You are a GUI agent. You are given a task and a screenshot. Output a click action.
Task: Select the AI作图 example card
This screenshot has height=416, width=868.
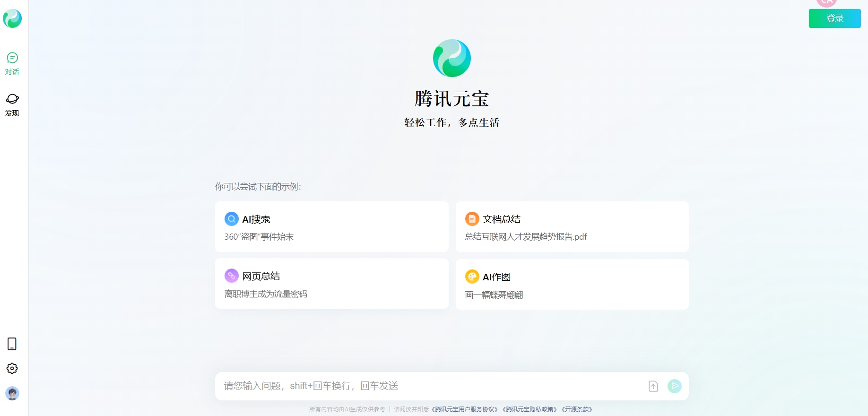pyautogui.click(x=572, y=285)
